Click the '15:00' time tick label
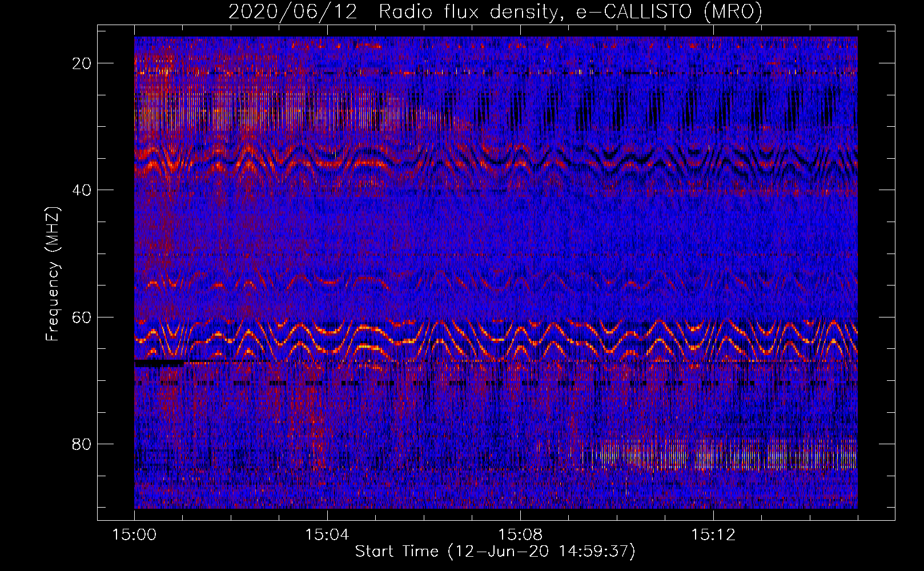Viewport: 924px width, 571px height. click(x=134, y=535)
